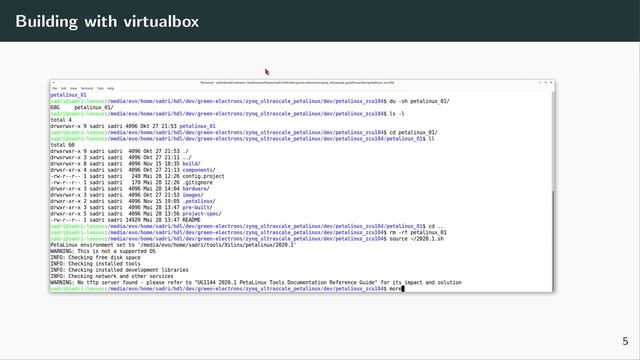Click the 'components/' directory entry
This screenshot has height=360, width=640.
click(199, 170)
